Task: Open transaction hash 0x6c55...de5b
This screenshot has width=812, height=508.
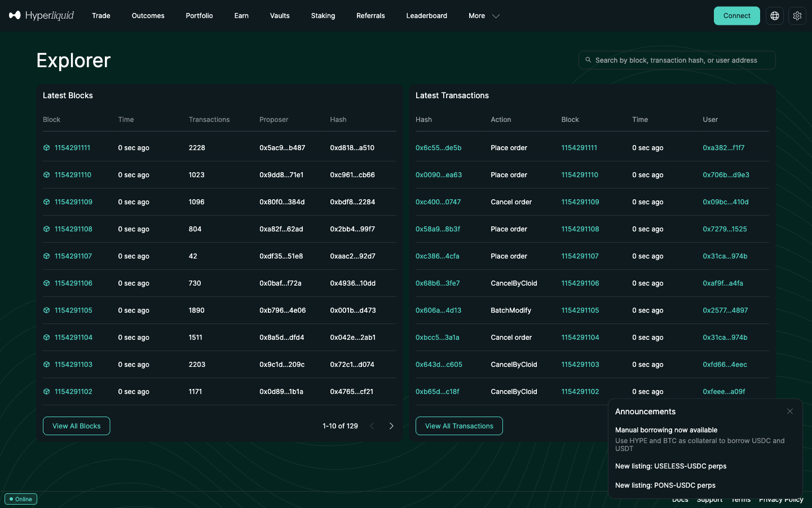Action: [438, 148]
